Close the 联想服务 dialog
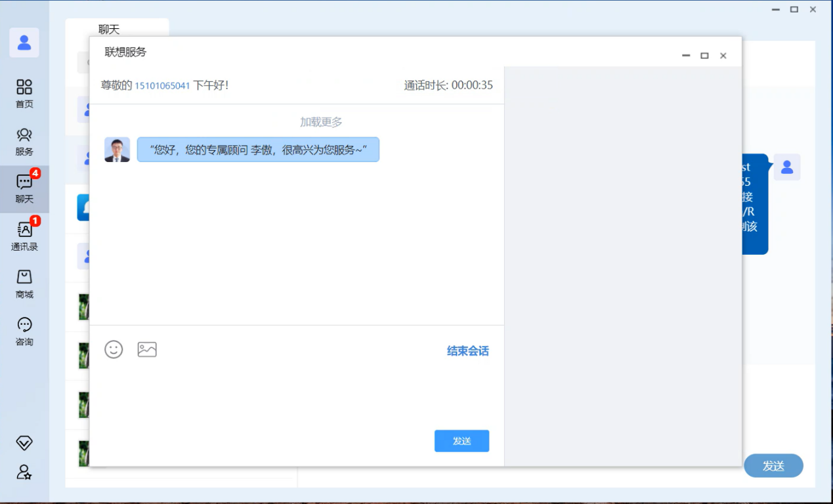This screenshot has width=833, height=504. (723, 56)
